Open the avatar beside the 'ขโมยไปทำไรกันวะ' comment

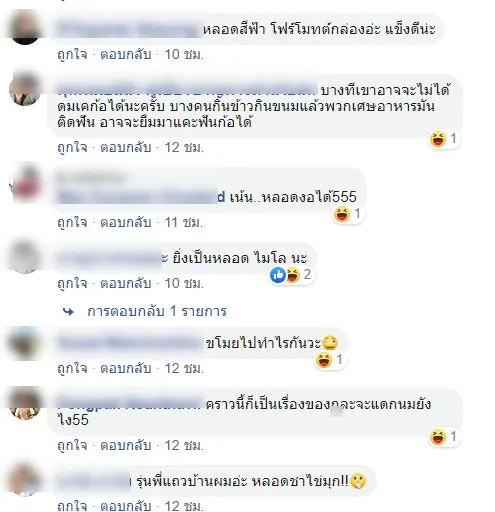coord(25,343)
